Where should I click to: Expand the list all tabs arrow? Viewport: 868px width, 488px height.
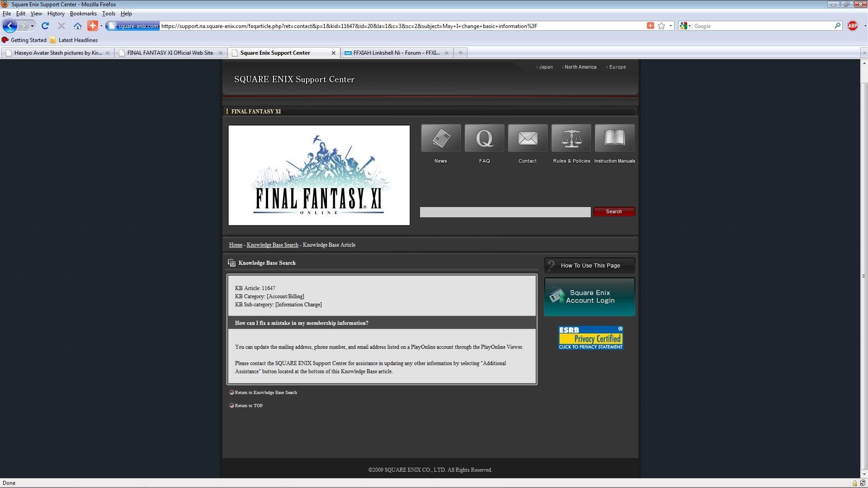pyautogui.click(x=864, y=53)
